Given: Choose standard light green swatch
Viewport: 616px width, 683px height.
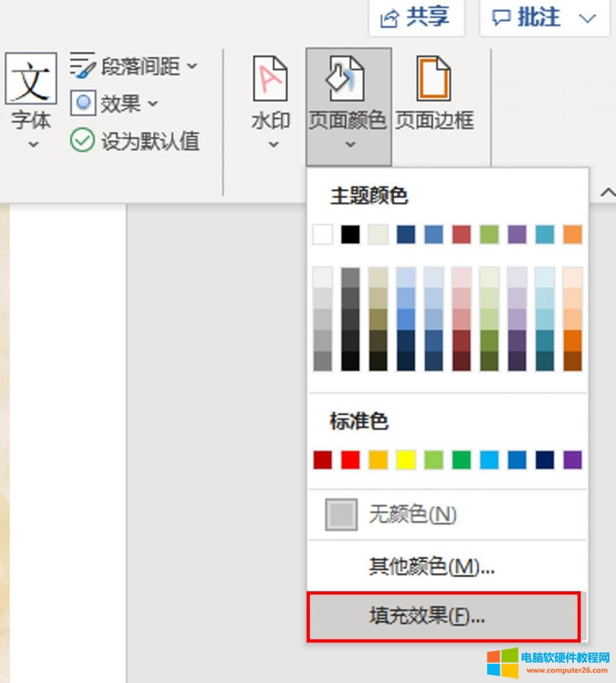Looking at the screenshot, I should [433, 460].
